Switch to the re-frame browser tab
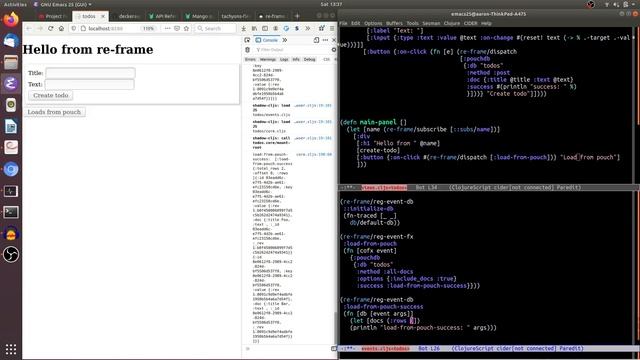This screenshot has height=360, width=640. click(273, 16)
